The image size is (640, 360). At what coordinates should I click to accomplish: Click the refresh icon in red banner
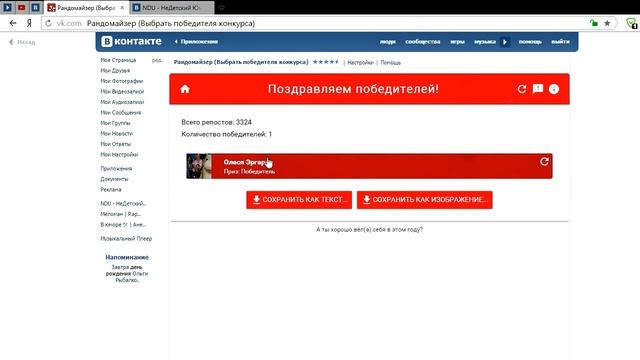(522, 89)
